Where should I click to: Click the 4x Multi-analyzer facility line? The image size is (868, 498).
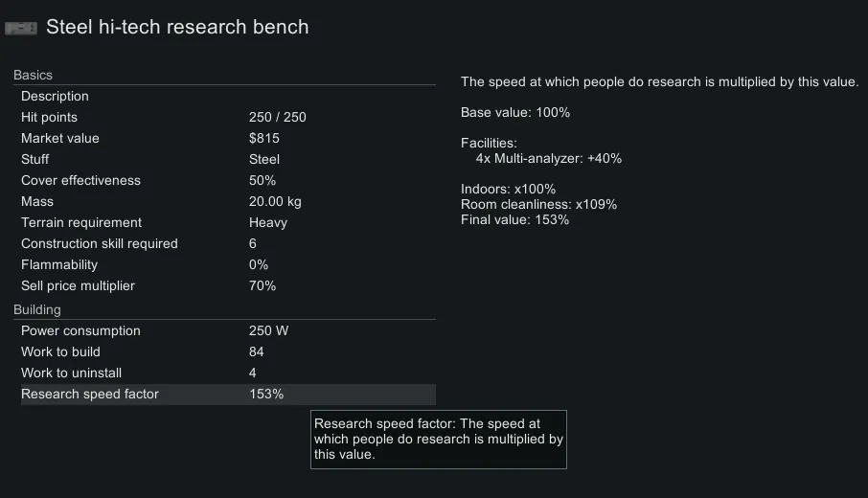tap(548, 158)
